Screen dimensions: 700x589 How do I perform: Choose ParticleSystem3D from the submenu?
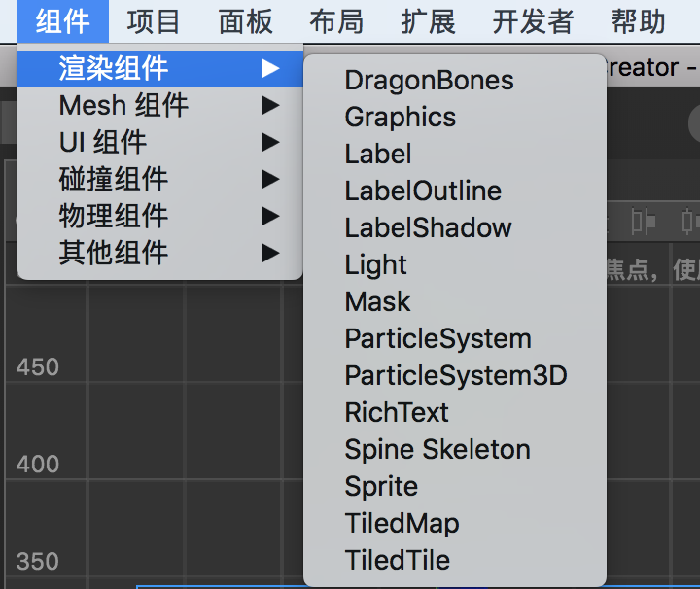[x=455, y=376]
